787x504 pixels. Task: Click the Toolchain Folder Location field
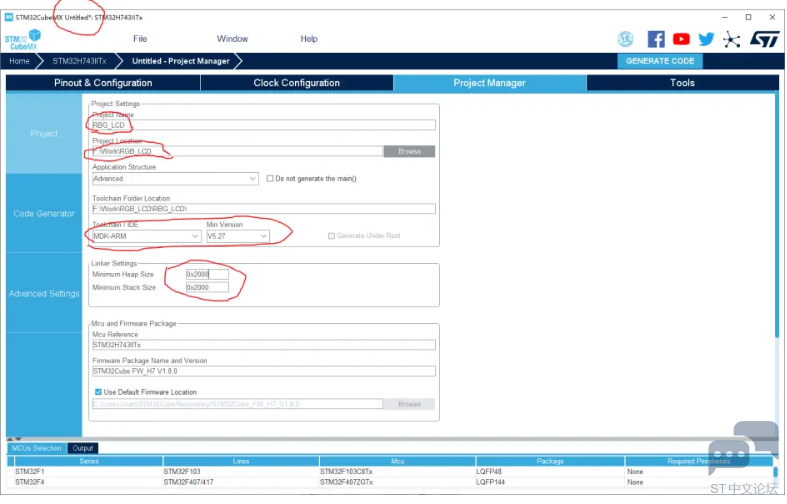tap(264, 209)
